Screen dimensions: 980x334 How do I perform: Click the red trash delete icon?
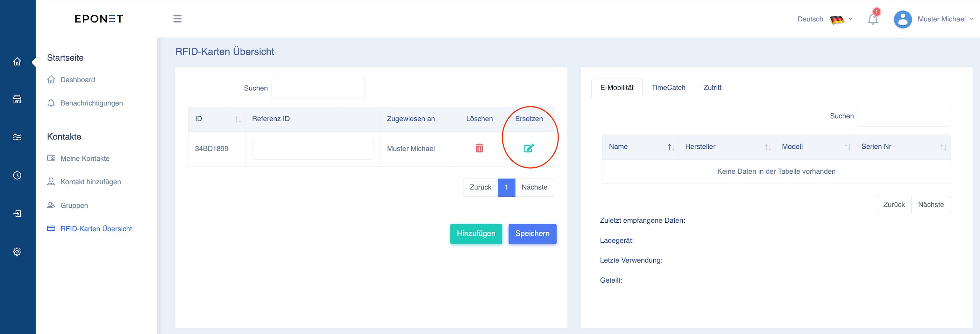click(x=480, y=148)
